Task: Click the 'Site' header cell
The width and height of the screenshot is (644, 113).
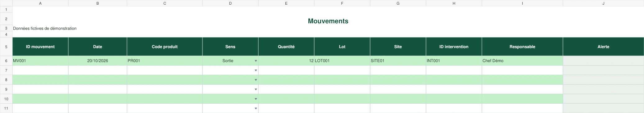Action: tap(398, 47)
